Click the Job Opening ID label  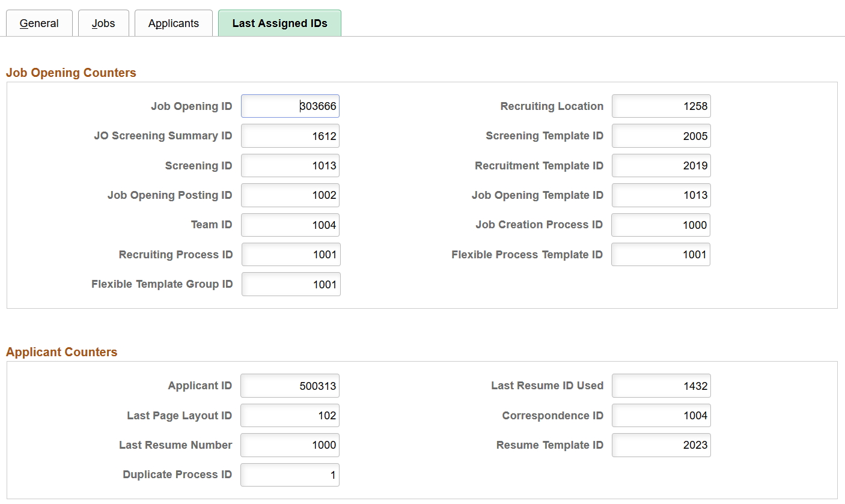click(191, 106)
